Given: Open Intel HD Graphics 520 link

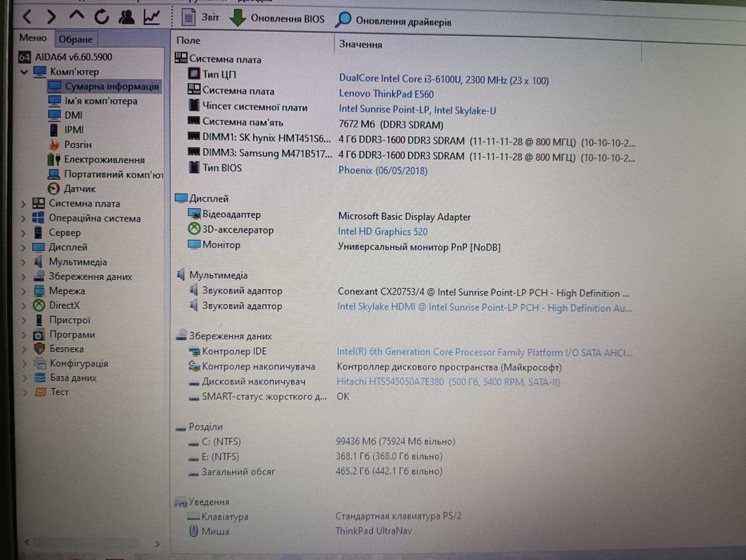Looking at the screenshot, I should [x=383, y=231].
